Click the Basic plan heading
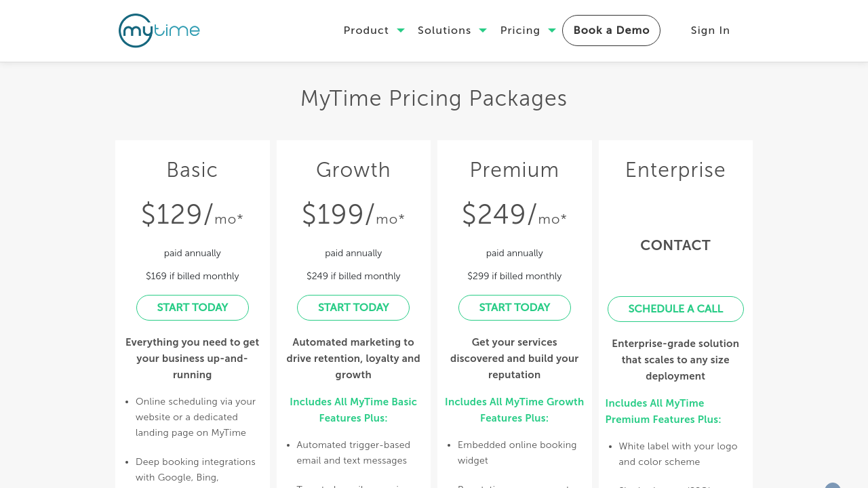 [193, 169]
